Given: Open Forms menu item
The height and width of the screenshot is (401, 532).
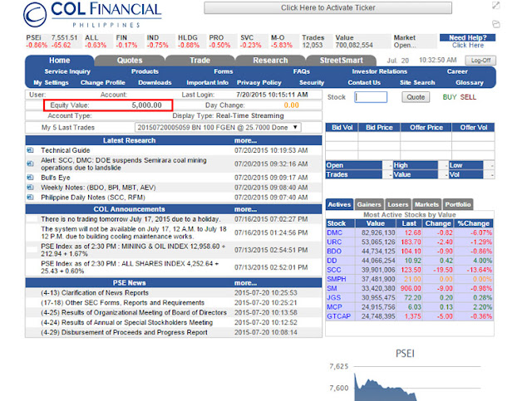Looking at the screenshot, I should 224,71.
